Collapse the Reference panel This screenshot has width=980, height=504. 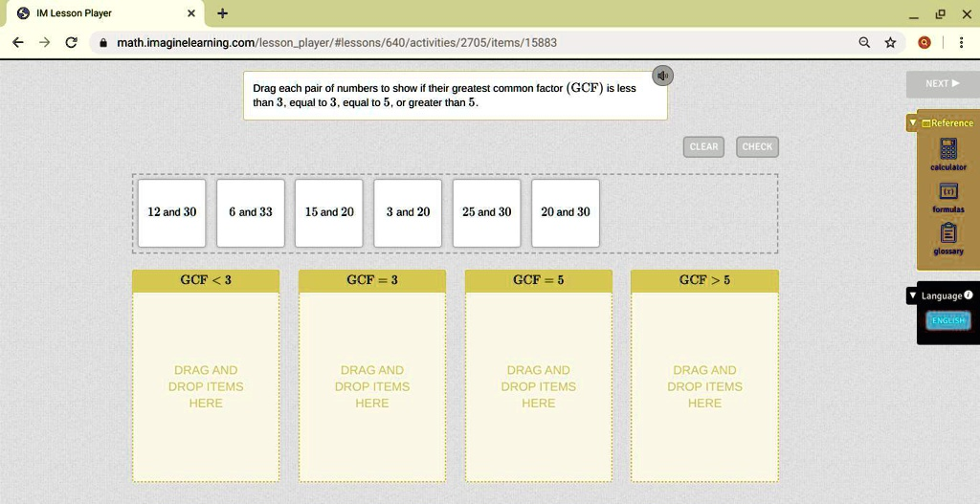point(913,123)
